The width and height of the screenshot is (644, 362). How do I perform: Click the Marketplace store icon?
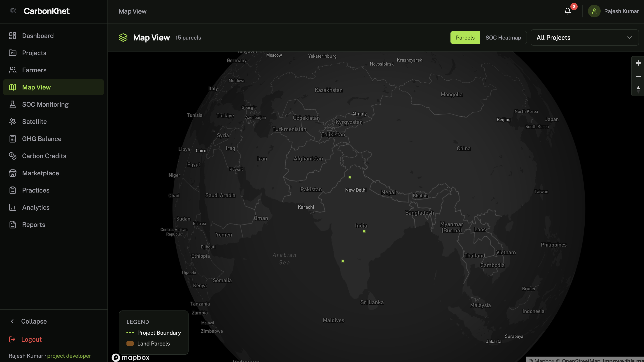coord(12,173)
